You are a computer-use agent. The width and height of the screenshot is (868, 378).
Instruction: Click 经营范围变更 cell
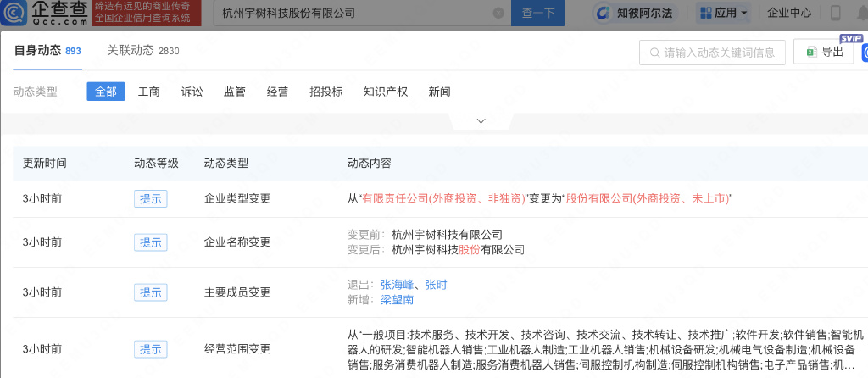click(237, 349)
